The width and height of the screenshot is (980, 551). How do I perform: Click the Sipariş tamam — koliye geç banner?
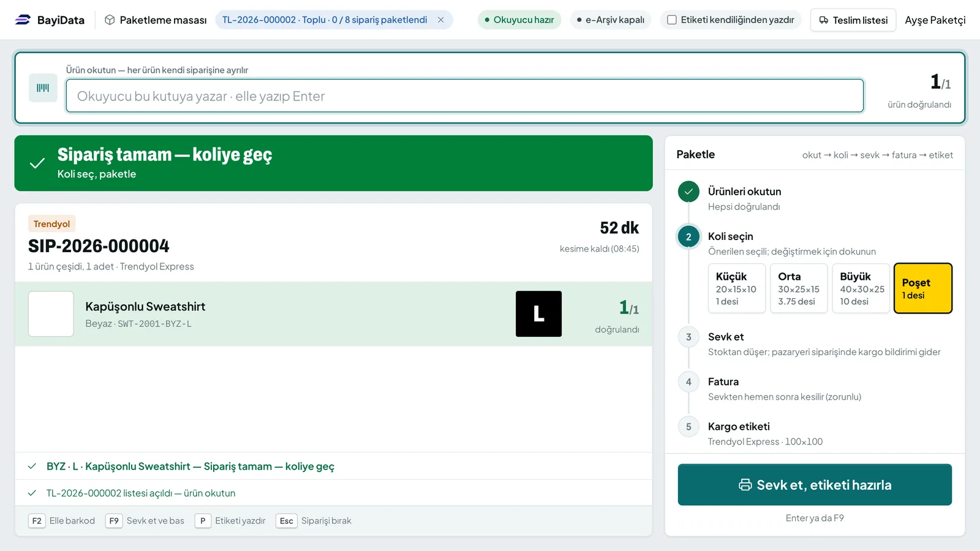point(333,163)
